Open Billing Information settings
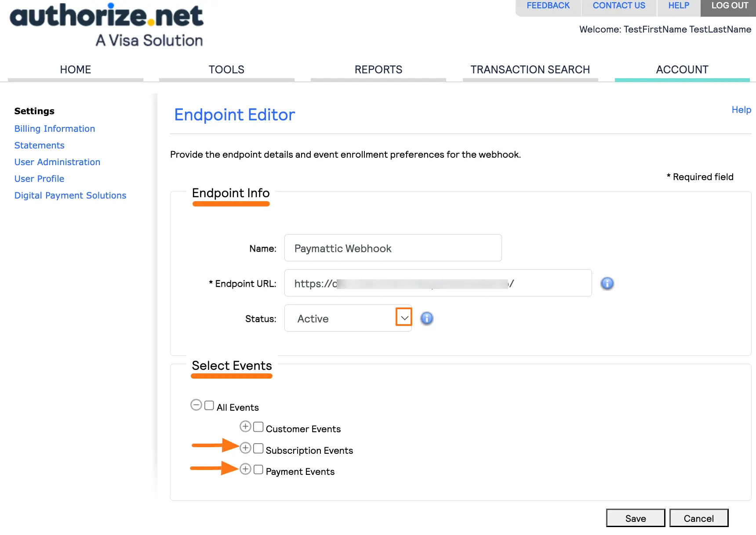The width and height of the screenshot is (756, 535). [x=55, y=128]
